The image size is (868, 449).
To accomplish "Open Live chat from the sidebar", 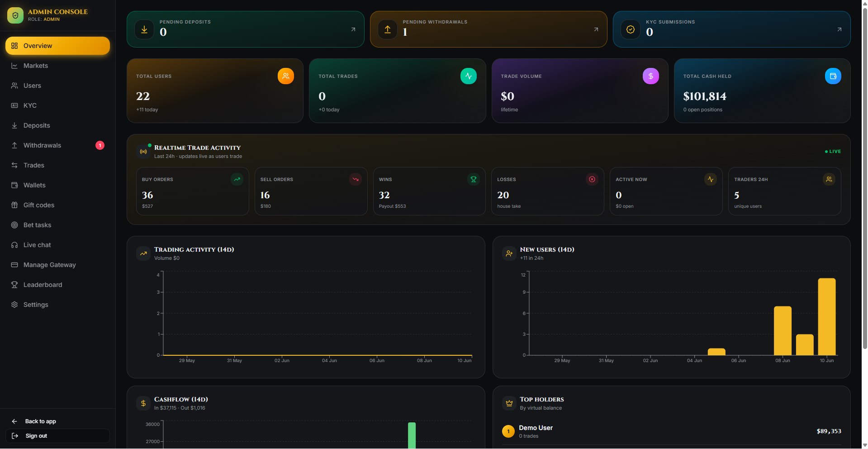I will coord(57,245).
